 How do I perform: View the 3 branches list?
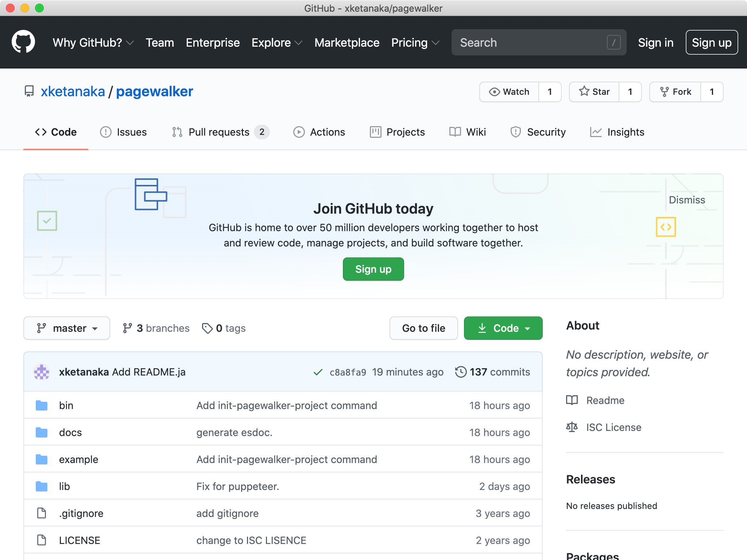156,328
